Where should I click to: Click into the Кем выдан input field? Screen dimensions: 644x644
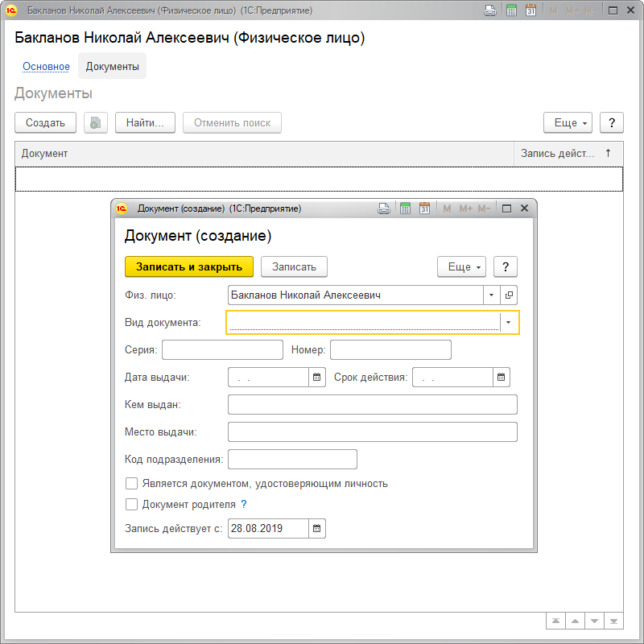click(372, 404)
